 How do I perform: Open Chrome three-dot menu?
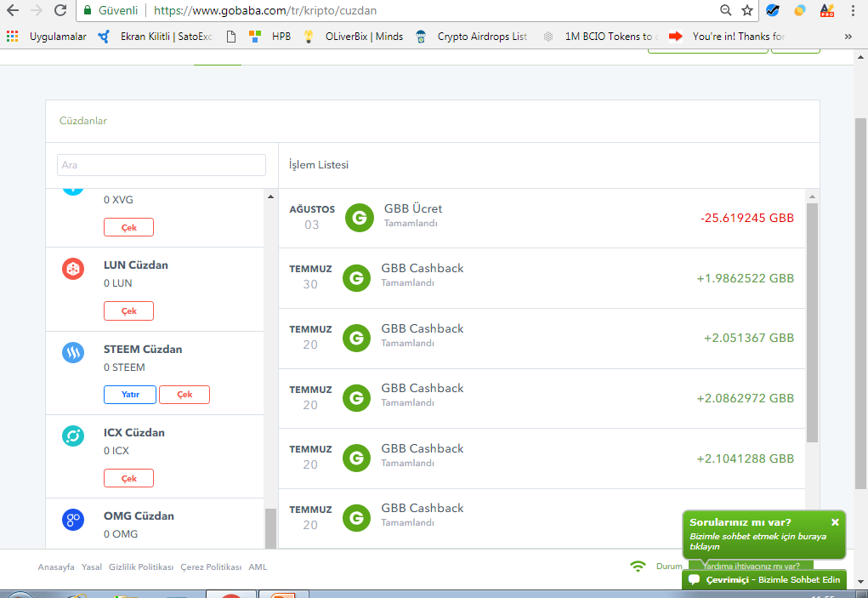(x=853, y=10)
